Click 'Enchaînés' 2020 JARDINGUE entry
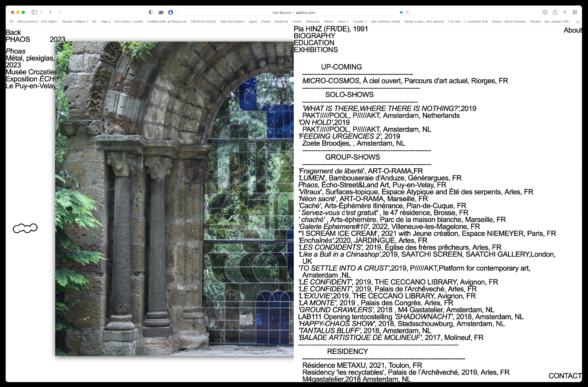The width and height of the screenshot is (588, 387). click(363, 240)
